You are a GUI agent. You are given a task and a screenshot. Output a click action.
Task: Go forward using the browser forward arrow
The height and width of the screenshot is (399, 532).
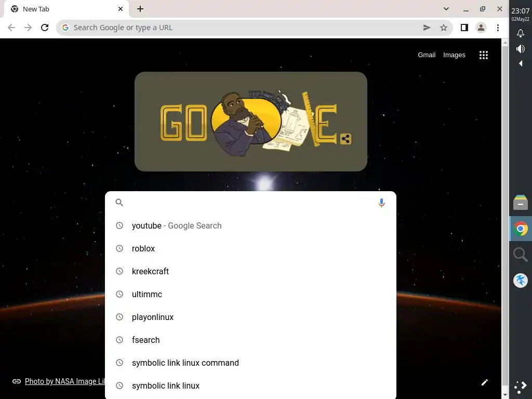[x=28, y=28]
